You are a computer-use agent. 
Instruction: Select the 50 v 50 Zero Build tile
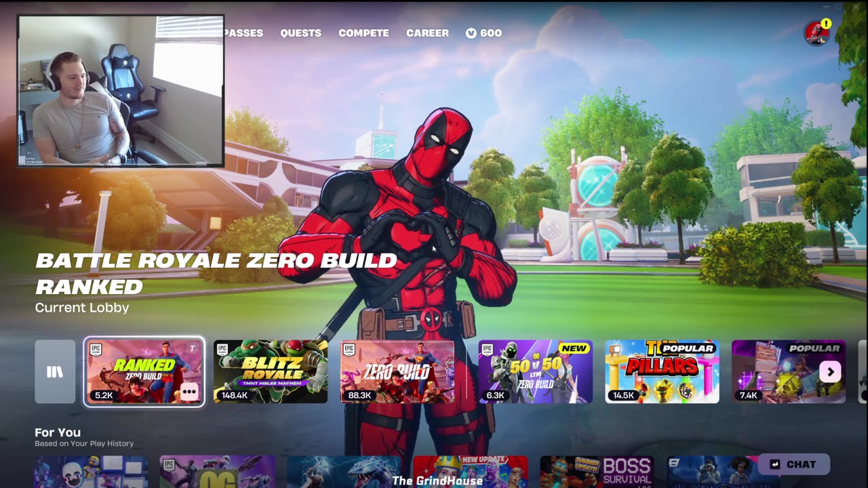(535, 371)
